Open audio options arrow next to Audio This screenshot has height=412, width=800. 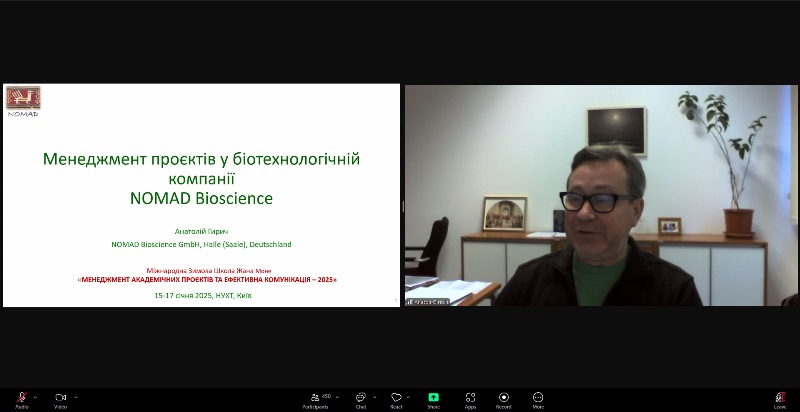tap(35, 397)
